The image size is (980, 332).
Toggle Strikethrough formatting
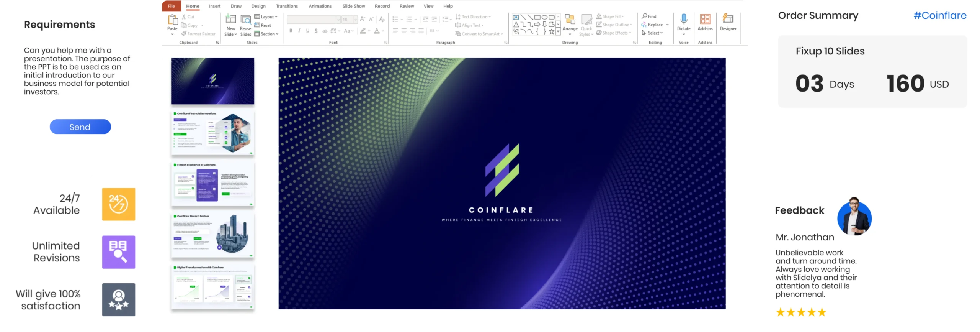[325, 31]
